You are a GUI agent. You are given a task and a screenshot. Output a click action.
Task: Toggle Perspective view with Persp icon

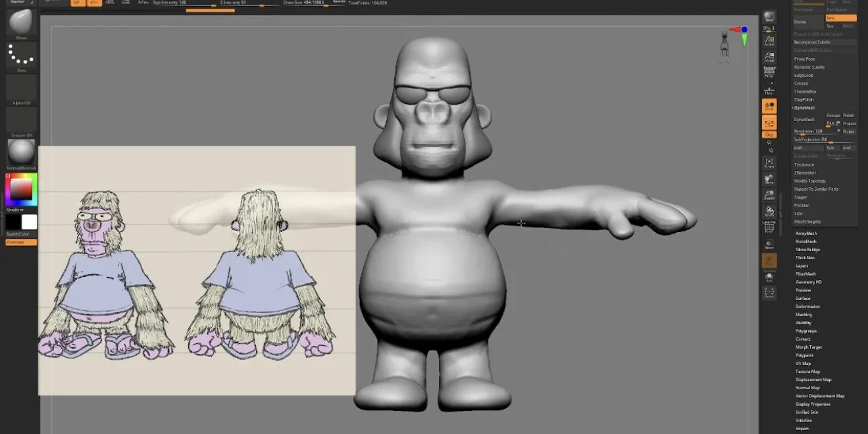click(769, 72)
